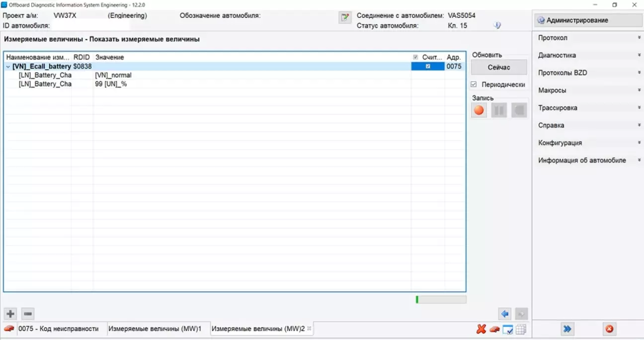Click the Администрирование button
Image resolution: width=644 pixels, height=340 pixels.
pos(588,20)
